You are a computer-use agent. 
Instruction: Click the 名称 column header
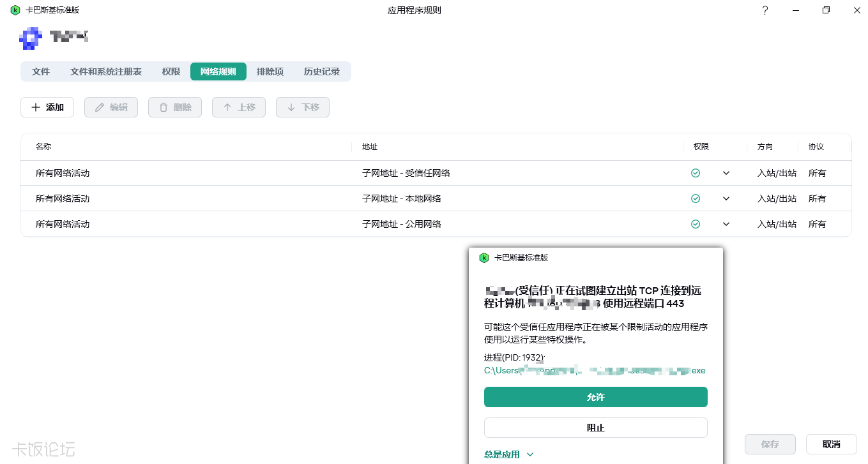(x=43, y=147)
